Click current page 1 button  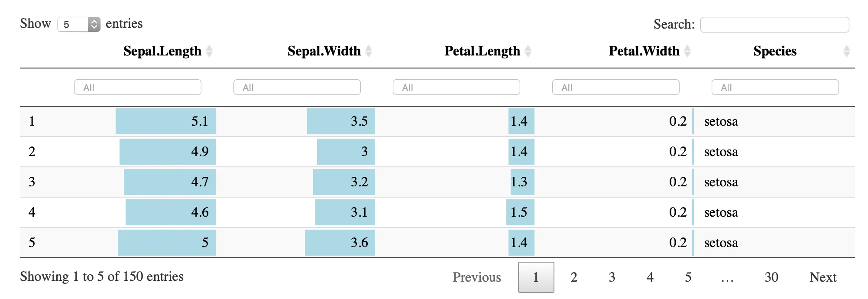pyautogui.click(x=536, y=277)
